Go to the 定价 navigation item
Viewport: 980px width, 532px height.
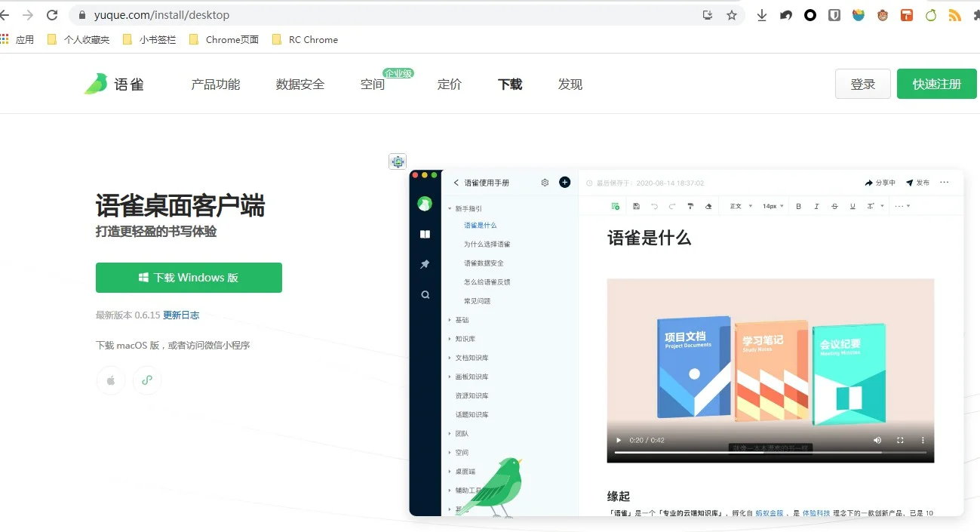point(450,85)
